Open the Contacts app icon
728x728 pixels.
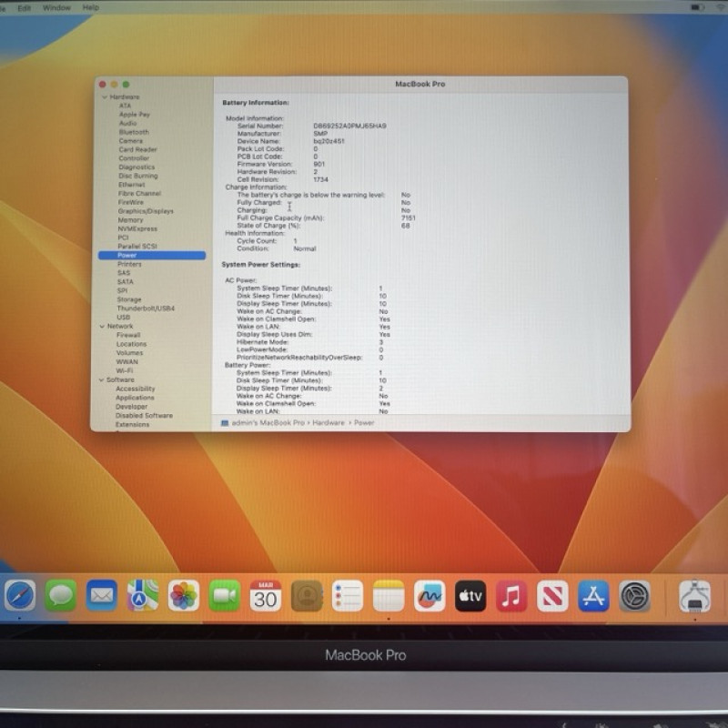point(307,595)
